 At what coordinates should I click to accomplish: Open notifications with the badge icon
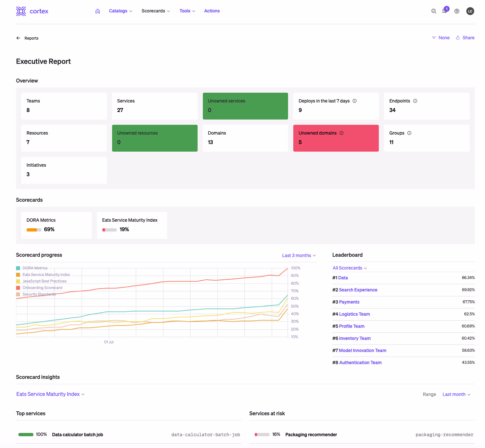[x=445, y=11]
